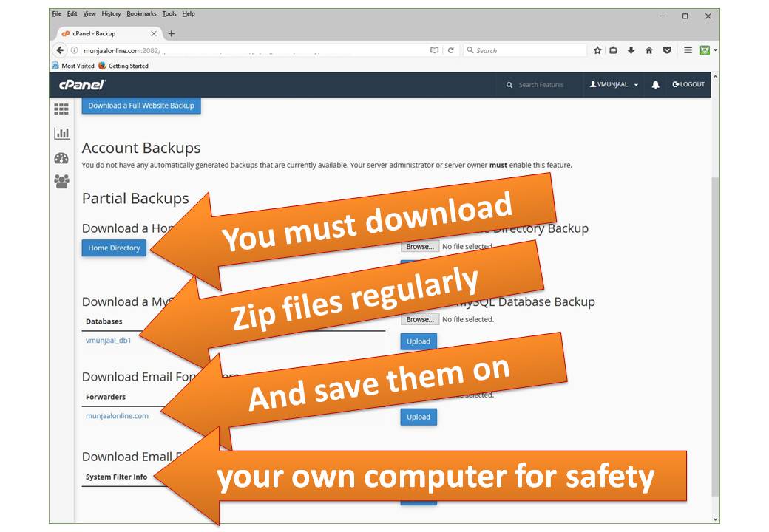
Task: Open the Dashboard gauge sidebar icon
Action: click(61, 157)
